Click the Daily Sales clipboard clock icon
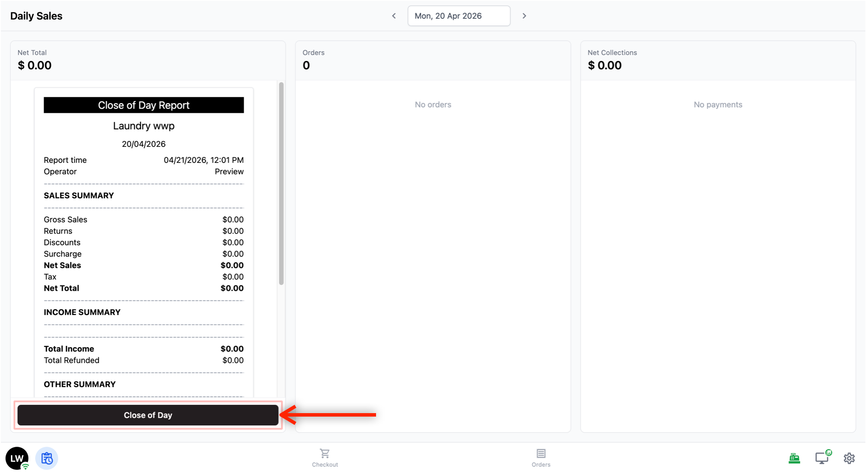Image resolution: width=868 pixels, height=475 pixels. 47,458
